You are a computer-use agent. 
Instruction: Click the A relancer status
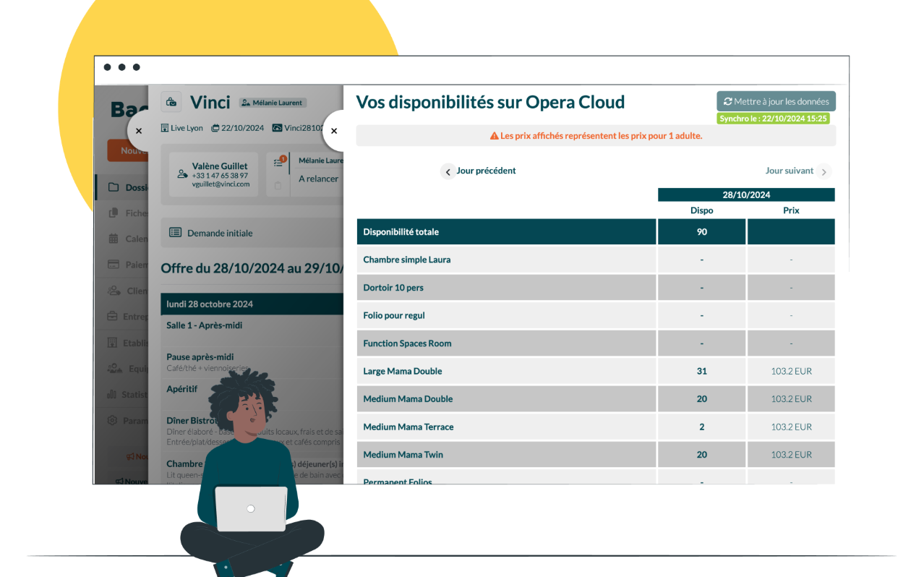[318, 179]
